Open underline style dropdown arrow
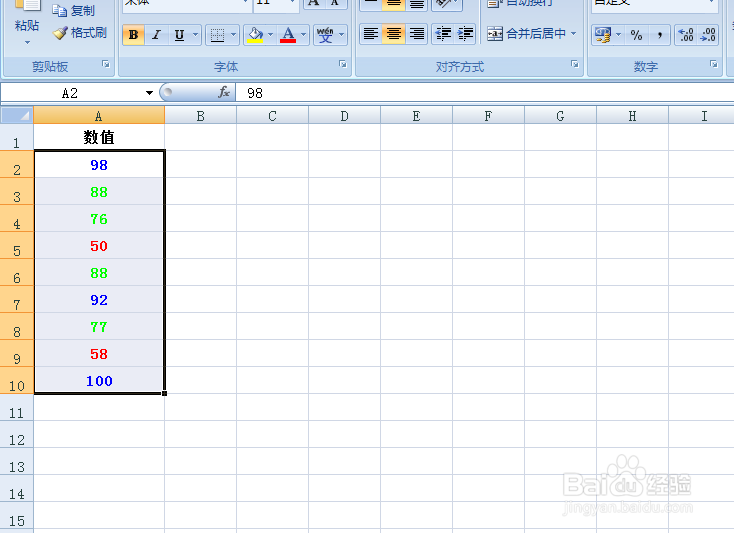This screenshot has height=533, width=734. [196, 35]
